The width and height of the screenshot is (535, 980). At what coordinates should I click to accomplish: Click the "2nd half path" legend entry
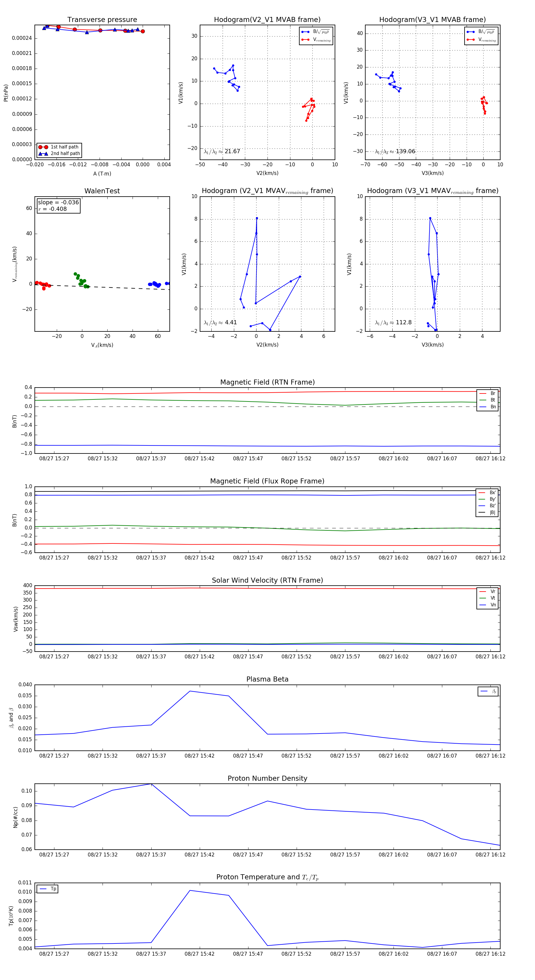[x=59, y=154]
